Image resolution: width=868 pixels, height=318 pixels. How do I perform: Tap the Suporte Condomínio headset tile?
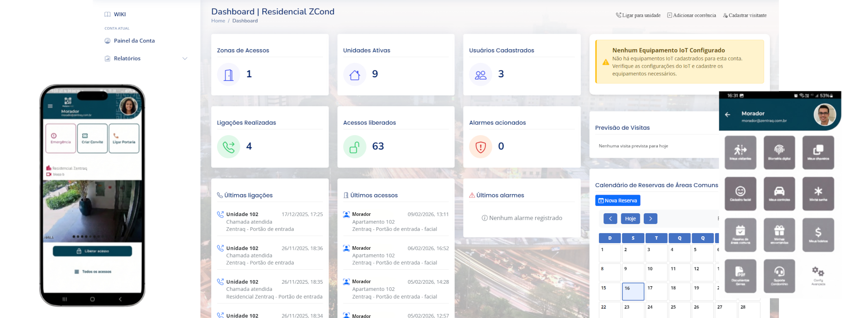tap(779, 276)
